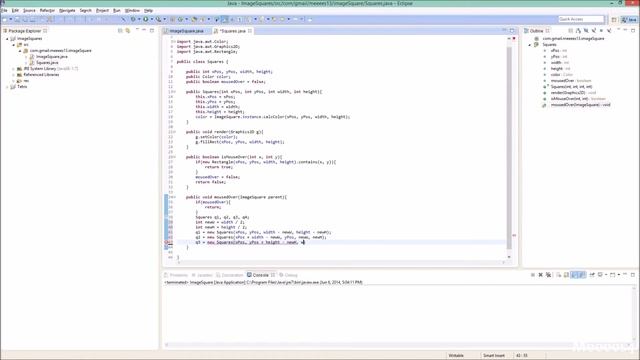Toggle Hide Static Members in Outline toolbar
Viewport: 640px width, 360px height.
(593, 31)
